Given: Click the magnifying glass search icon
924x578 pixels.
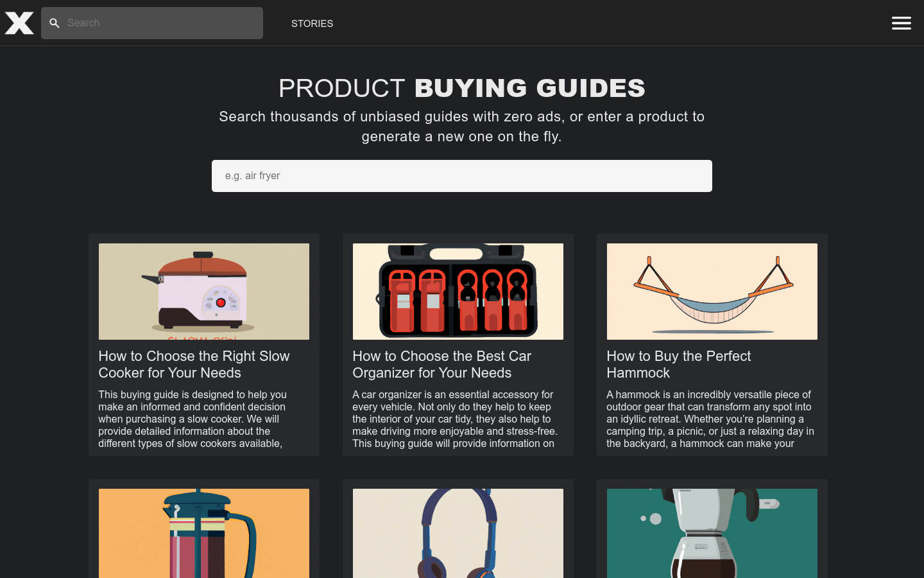Looking at the screenshot, I should coord(55,23).
